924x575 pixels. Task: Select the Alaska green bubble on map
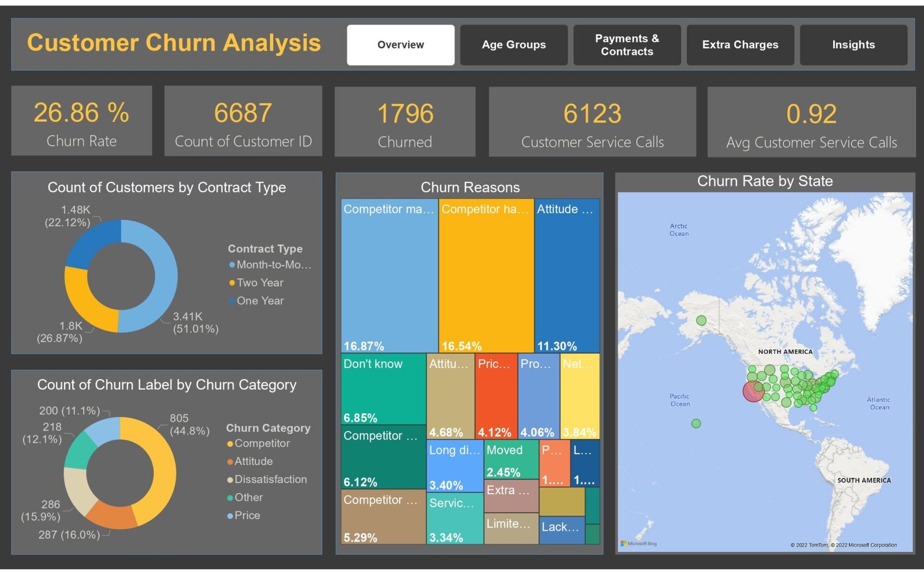point(701,320)
